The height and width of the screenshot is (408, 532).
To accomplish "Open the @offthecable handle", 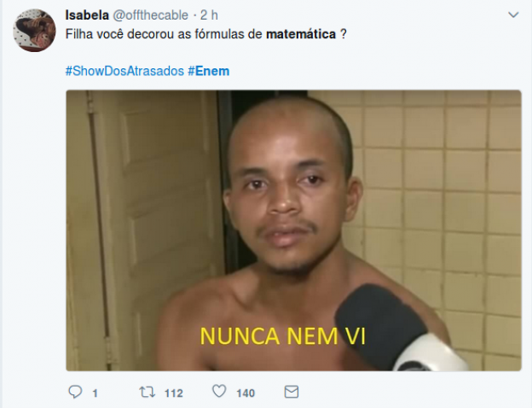I will pos(150,15).
